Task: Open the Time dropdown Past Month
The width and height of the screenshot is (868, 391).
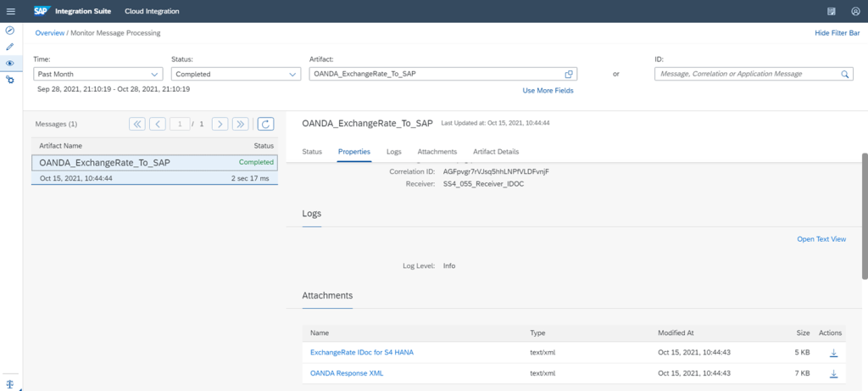Action: point(98,74)
